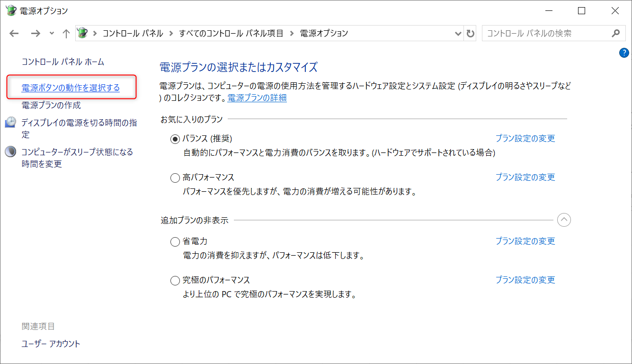Open help with the blue question mark
The image size is (632, 364).
pos(624,53)
